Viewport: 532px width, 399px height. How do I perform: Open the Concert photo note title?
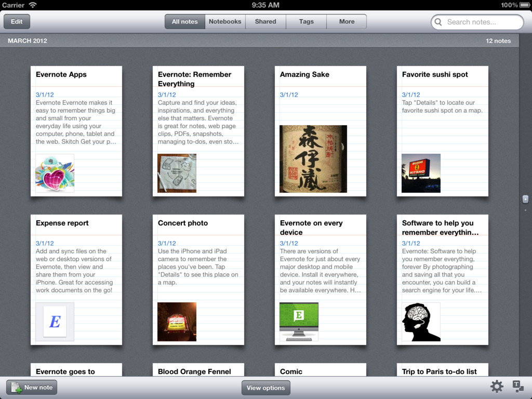[183, 223]
